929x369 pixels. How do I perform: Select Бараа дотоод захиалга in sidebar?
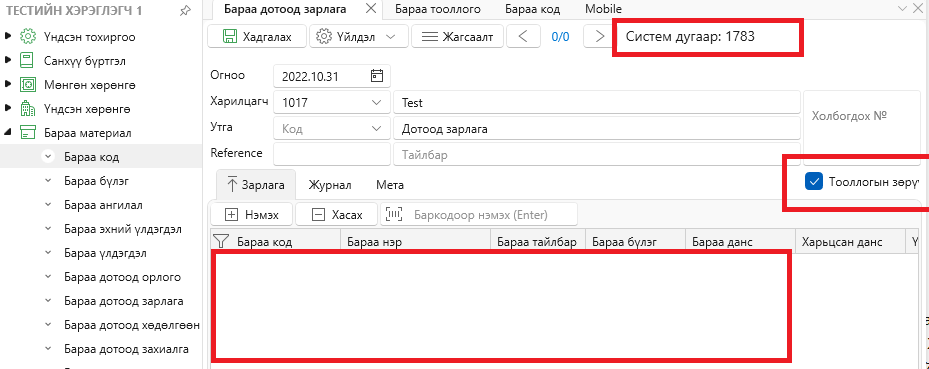tap(126, 349)
